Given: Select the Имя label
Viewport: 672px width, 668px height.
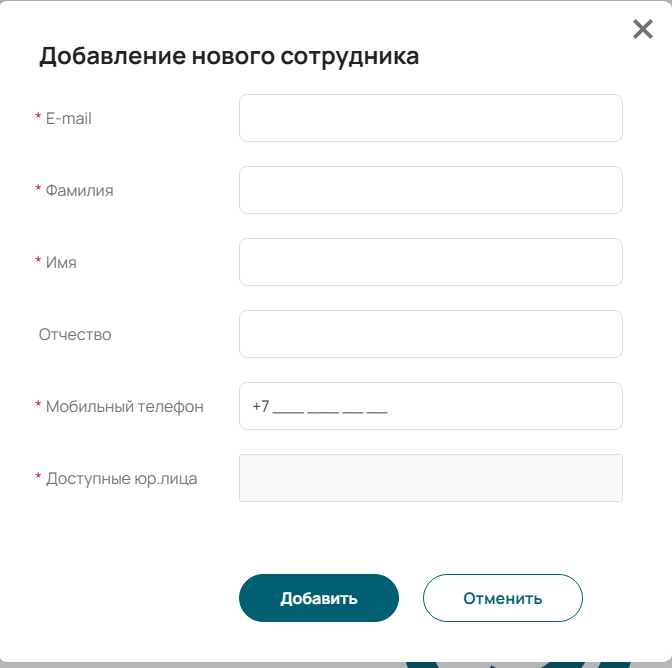Looking at the screenshot, I should pos(61,262).
